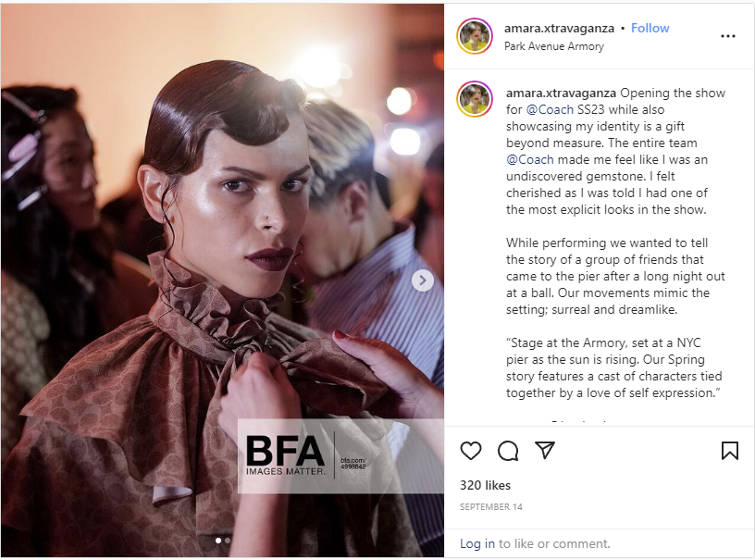Select the first carousel dot indicator

(218, 541)
